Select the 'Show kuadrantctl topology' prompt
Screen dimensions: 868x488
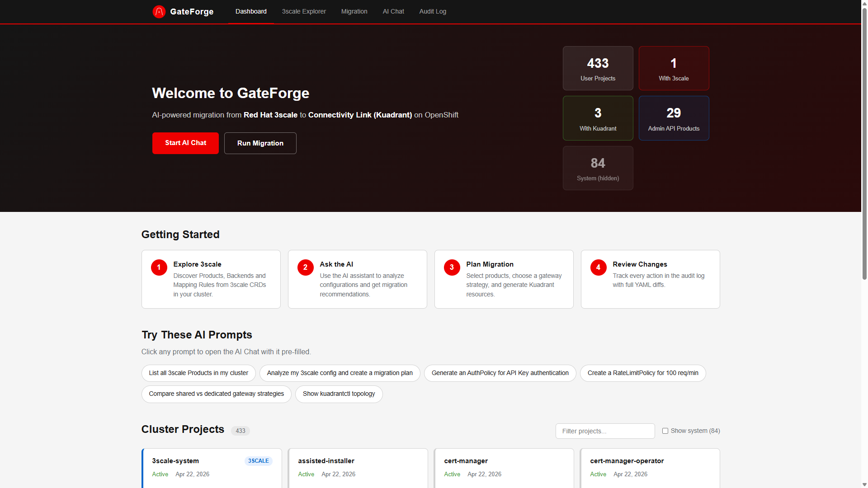(x=339, y=394)
